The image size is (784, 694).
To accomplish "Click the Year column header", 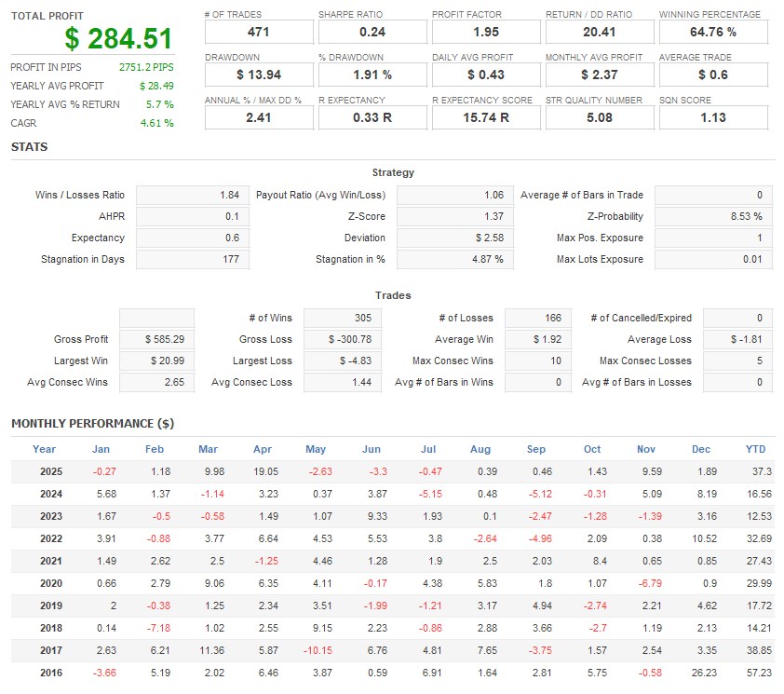I will 45,449.
